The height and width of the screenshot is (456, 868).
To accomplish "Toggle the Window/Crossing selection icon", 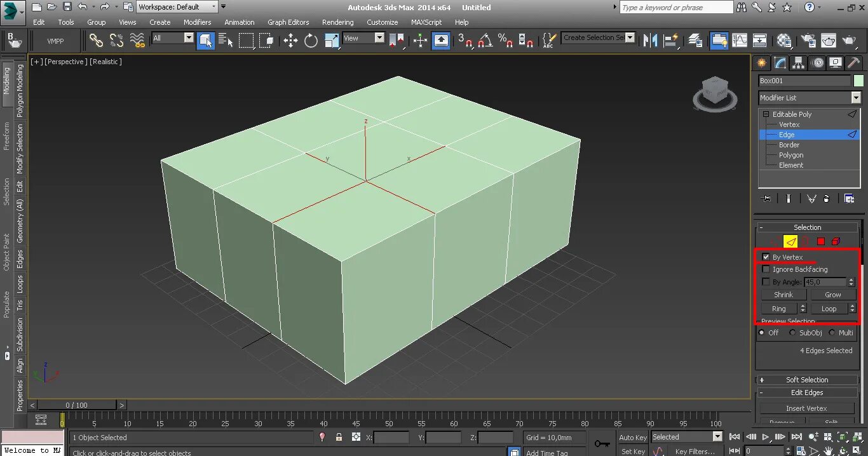I will 267,41.
